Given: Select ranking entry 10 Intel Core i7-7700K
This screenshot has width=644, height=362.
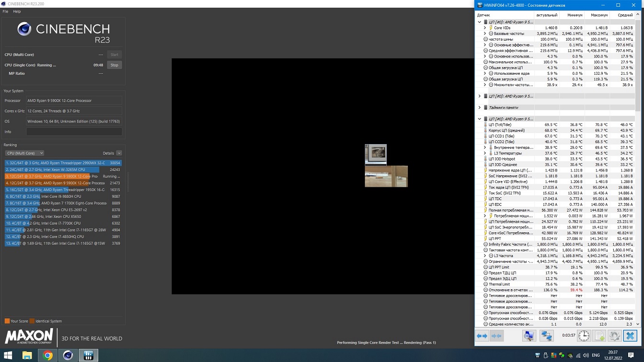Looking at the screenshot, I should tap(63, 223).
